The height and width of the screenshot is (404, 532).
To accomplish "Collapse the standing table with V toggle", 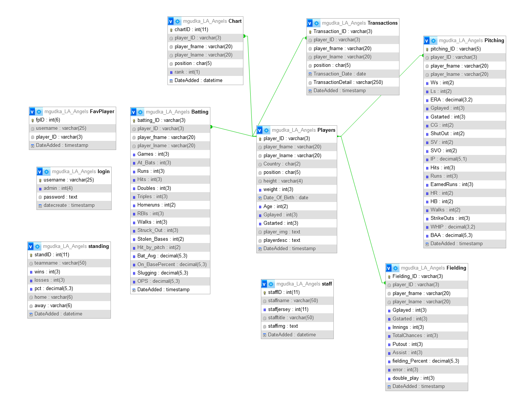I will pos(31,246).
